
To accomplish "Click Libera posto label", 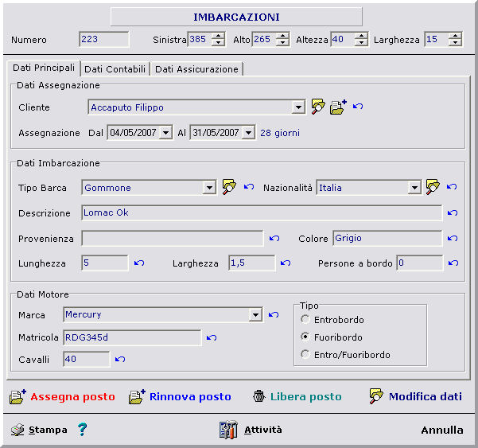I will point(305,397).
